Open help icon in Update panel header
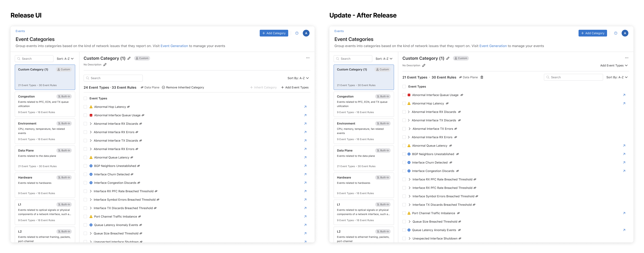 [x=616, y=33]
